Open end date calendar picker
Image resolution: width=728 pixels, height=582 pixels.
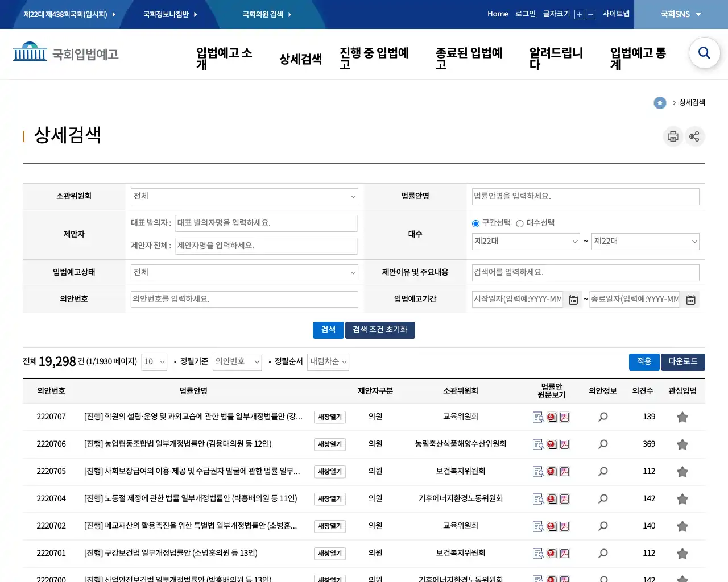(690, 300)
